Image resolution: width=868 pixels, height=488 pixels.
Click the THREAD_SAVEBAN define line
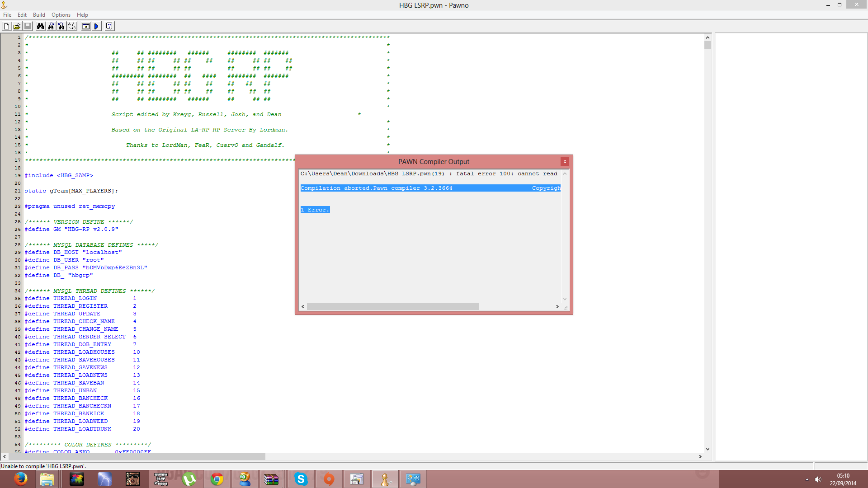(x=82, y=383)
